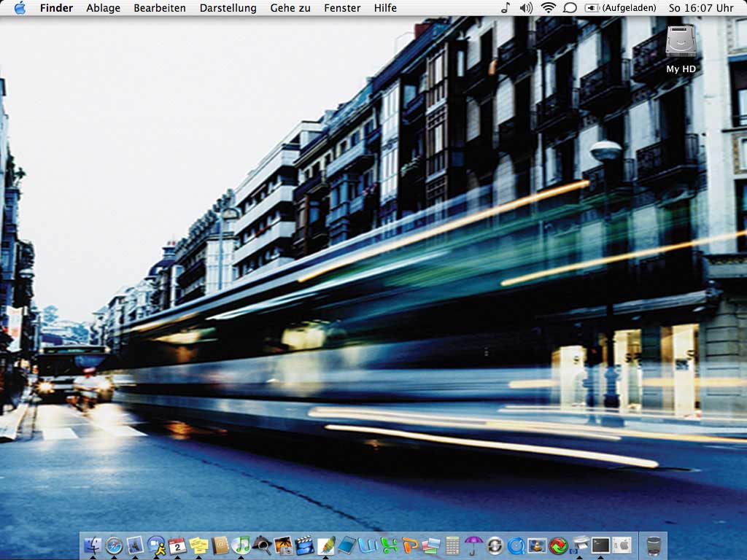Open the Fenster menu
Screen dimensions: 747x560
[342, 8]
